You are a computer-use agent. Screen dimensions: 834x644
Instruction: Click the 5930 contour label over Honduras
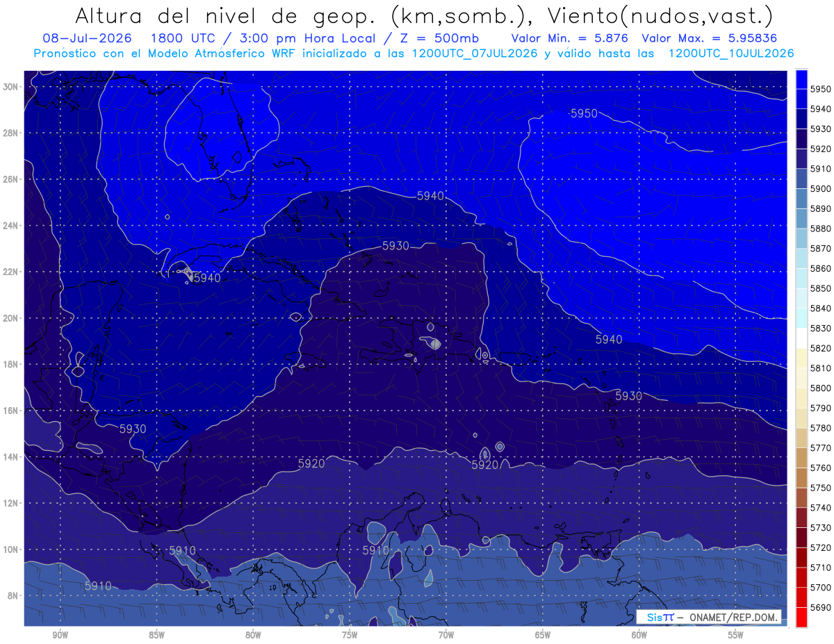(x=133, y=429)
